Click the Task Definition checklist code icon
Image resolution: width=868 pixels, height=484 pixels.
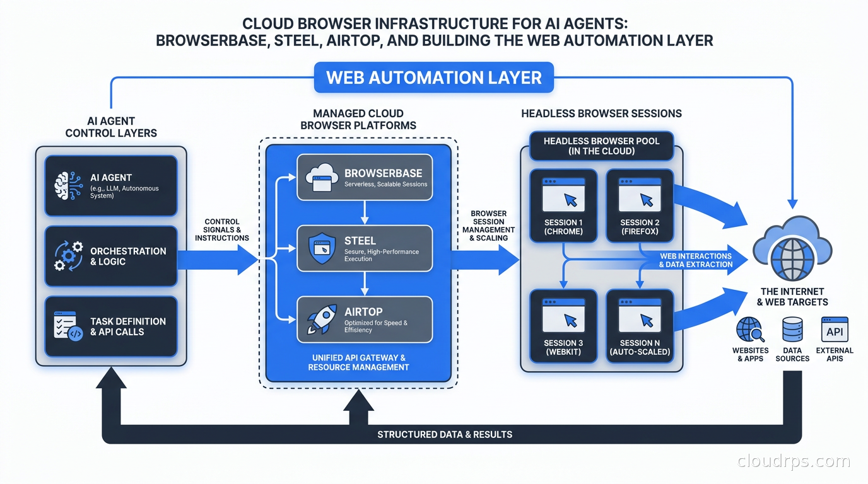[68, 326]
